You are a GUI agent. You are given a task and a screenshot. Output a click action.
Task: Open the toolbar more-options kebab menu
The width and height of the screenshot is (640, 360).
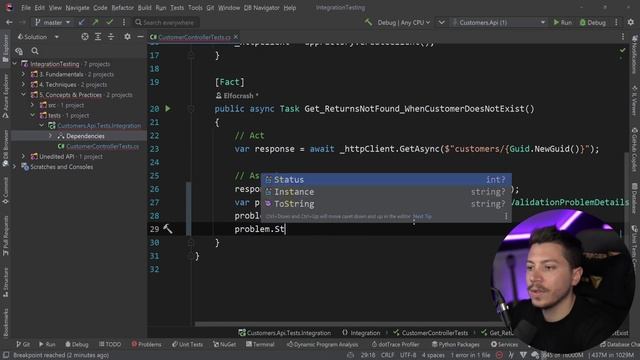(124, 22)
